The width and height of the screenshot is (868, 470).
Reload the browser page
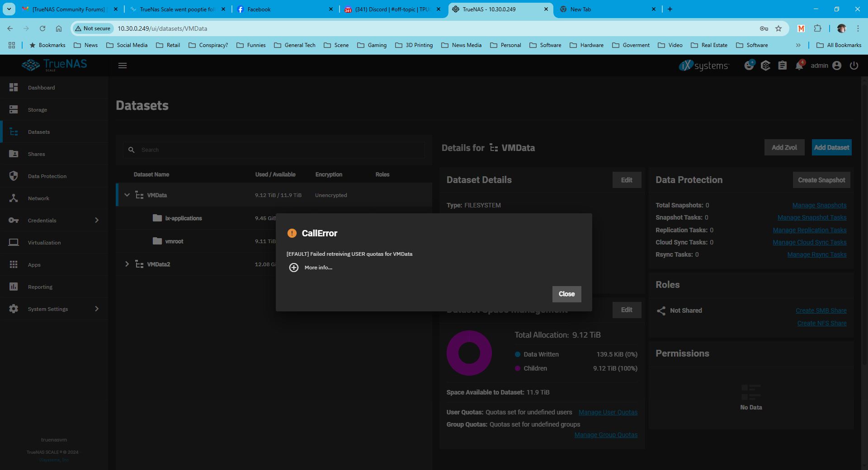tap(42, 28)
